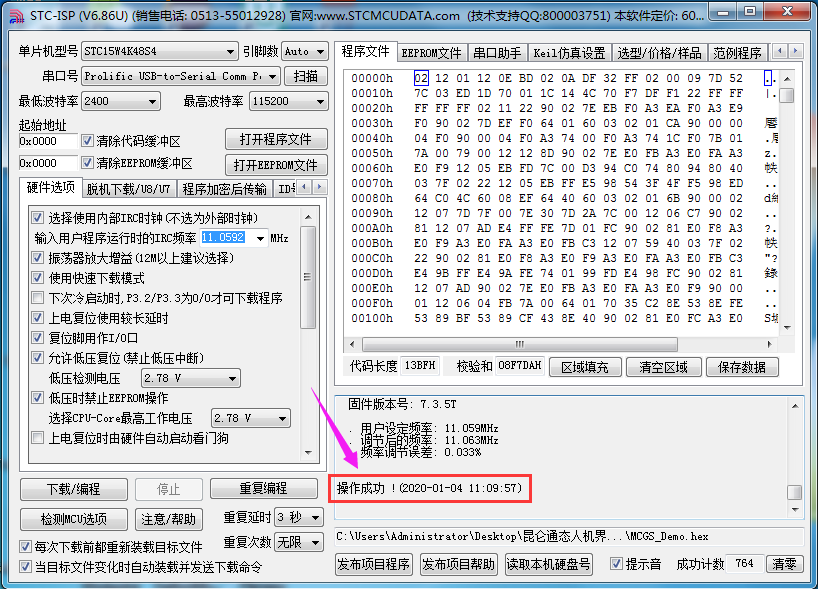Toggle 当目标文件变化时自动装载 checkbox
818x589 pixels.
coord(25,567)
